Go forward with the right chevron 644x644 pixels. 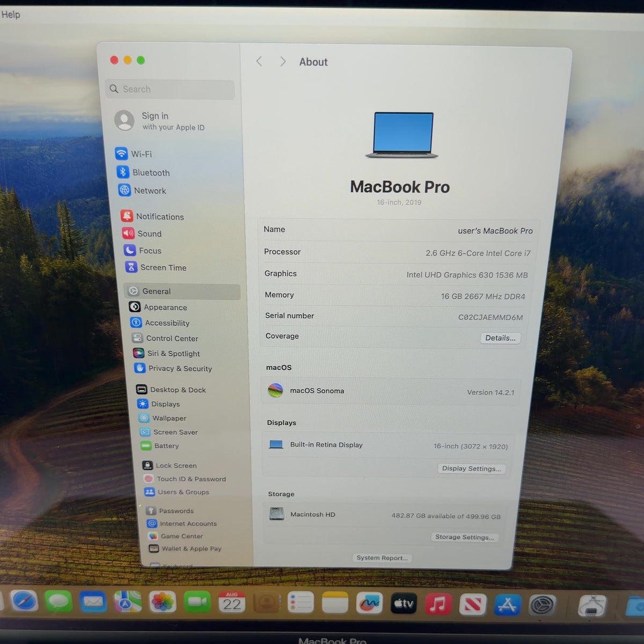[x=283, y=62]
